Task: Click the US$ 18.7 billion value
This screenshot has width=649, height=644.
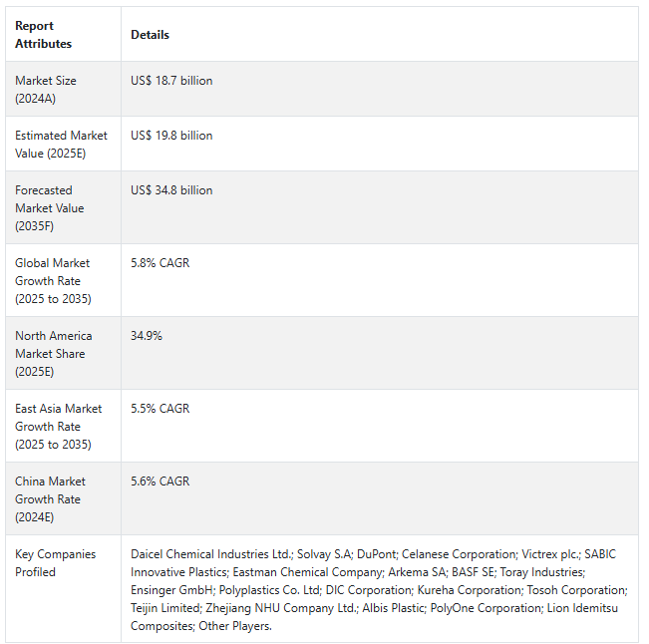Action: [x=171, y=81]
